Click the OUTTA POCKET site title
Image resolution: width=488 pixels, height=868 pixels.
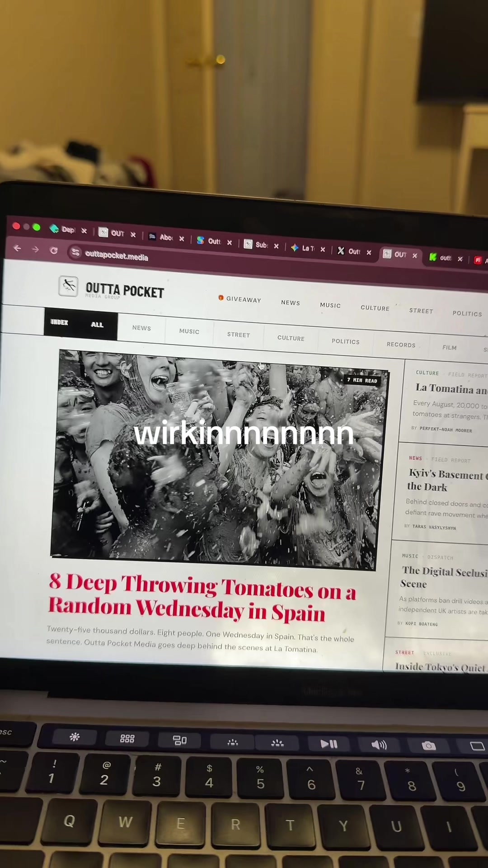tap(125, 290)
